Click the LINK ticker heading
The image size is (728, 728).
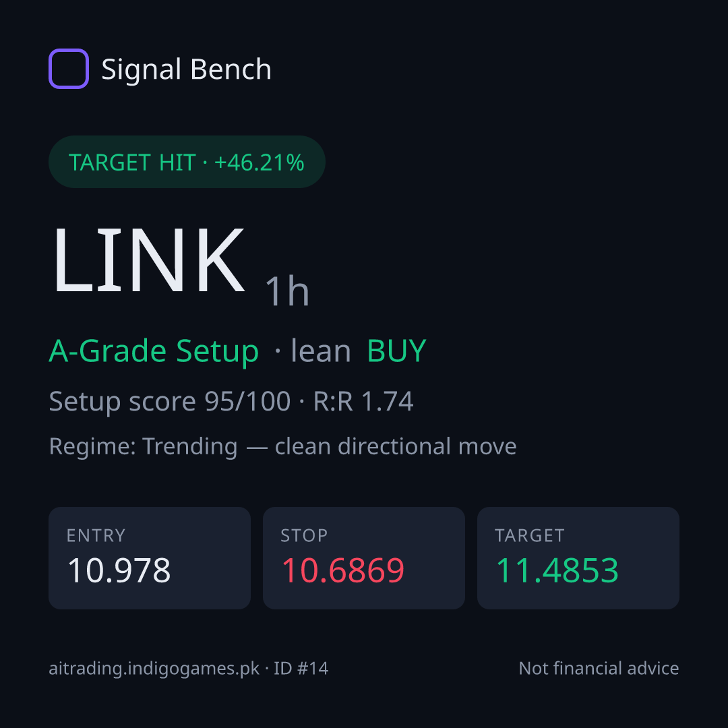coord(148,260)
